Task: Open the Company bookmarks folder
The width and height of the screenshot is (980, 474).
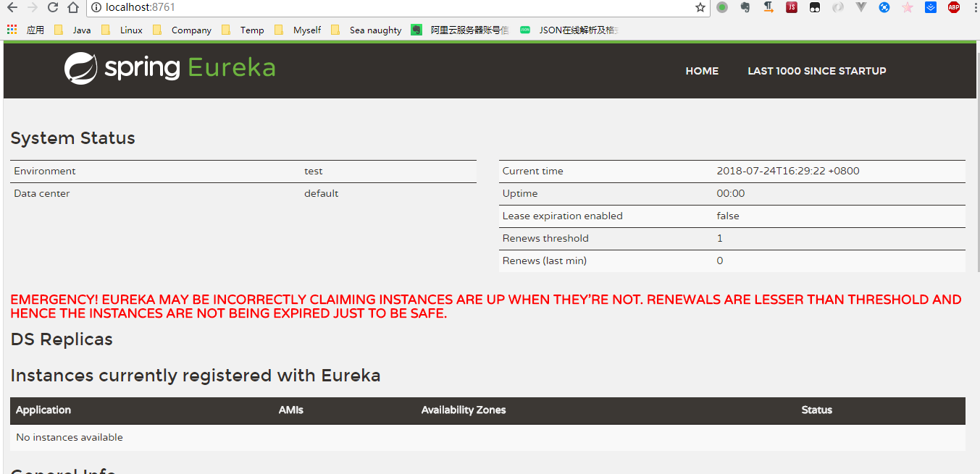Action: coord(182,30)
